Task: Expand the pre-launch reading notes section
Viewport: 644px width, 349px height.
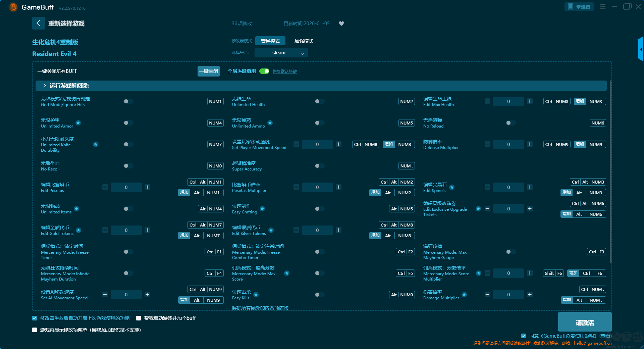Action: click(x=45, y=86)
